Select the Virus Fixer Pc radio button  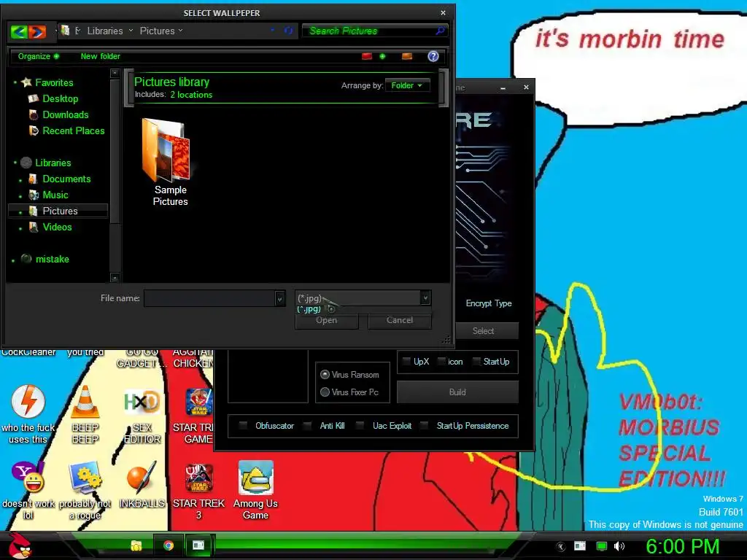click(x=325, y=392)
